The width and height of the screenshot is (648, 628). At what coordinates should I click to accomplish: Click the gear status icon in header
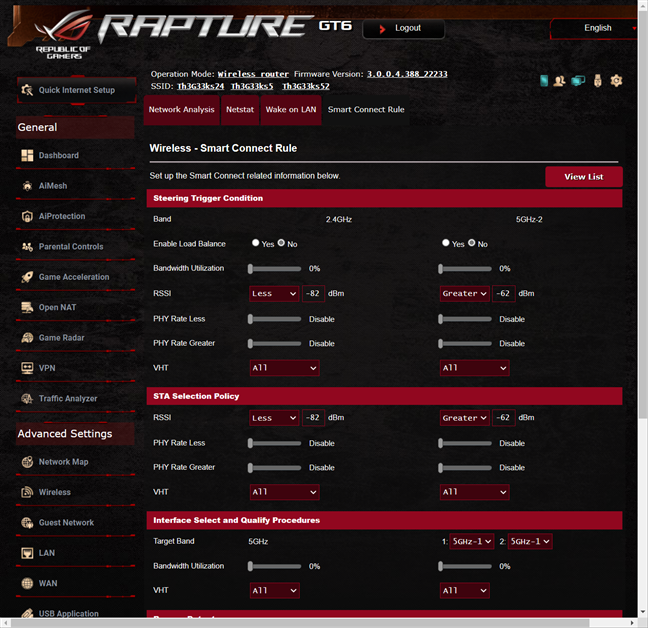click(616, 81)
